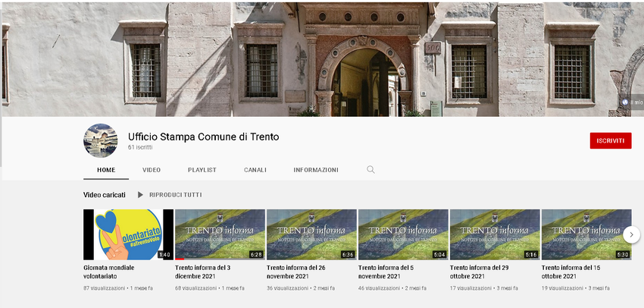Click '87 visualizzazioni • 1 mese fa' text
644x308 pixels.
(118, 288)
